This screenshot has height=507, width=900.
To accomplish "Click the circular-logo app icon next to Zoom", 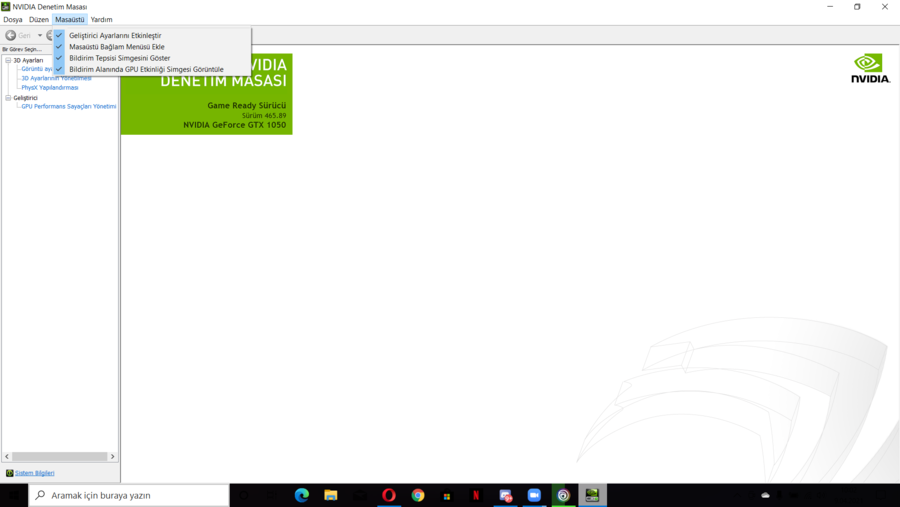I will 563,495.
